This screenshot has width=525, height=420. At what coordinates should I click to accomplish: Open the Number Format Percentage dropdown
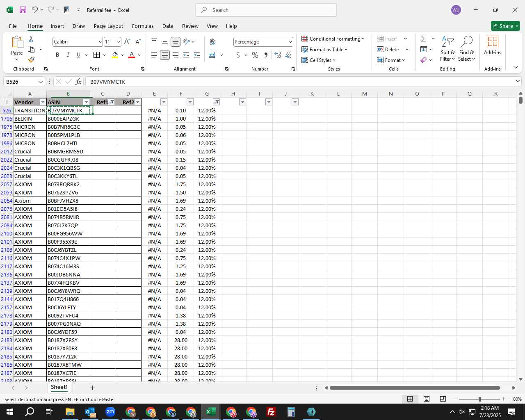point(290,42)
